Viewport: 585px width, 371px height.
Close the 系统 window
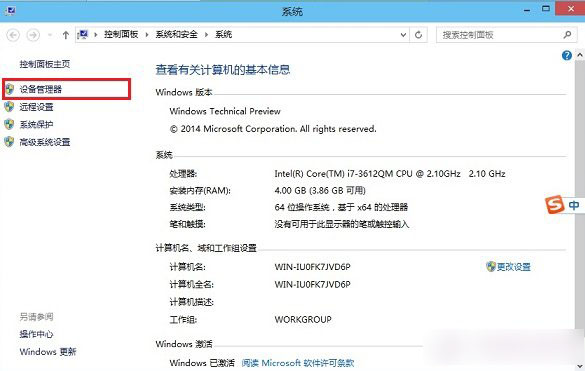tap(570, 9)
